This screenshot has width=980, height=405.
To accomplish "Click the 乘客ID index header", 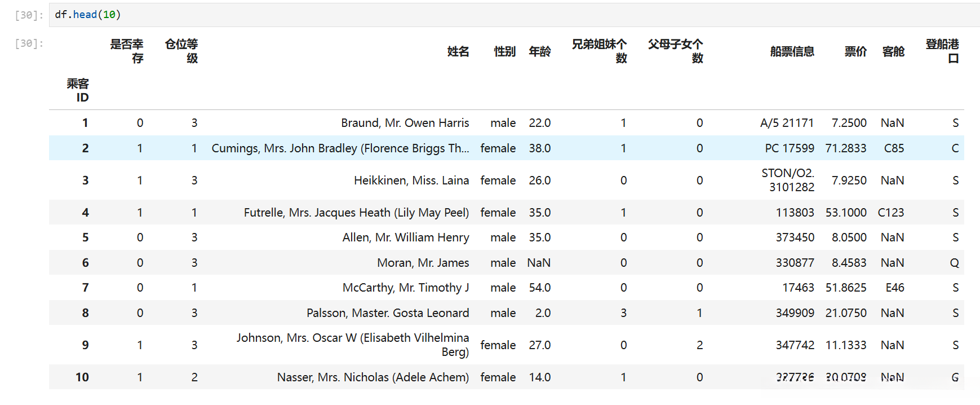I will 78,90.
